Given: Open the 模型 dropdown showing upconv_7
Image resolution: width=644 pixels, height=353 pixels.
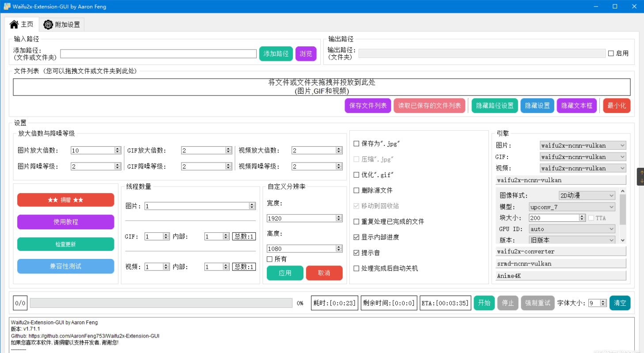Looking at the screenshot, I should click(x=572, y=207).
